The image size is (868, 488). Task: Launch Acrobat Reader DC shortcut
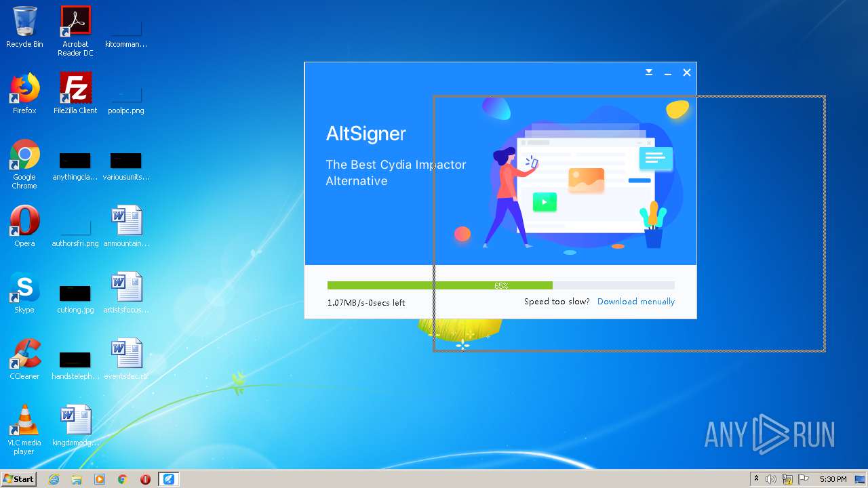pyautogui.click(x=75, y=30)
